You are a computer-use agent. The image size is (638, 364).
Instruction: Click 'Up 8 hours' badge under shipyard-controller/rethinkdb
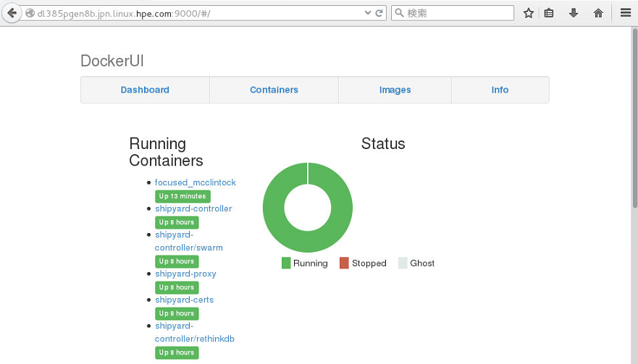pyautogui.click(x=177, y=352)
